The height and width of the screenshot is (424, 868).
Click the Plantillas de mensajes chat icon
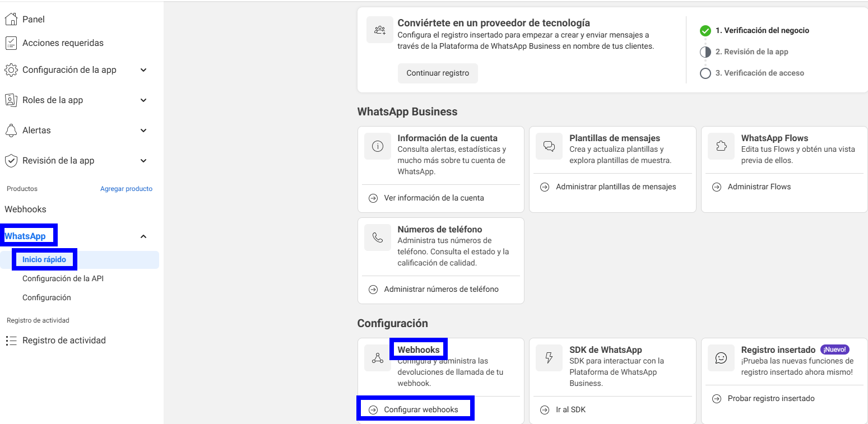[x=549, y=147]
